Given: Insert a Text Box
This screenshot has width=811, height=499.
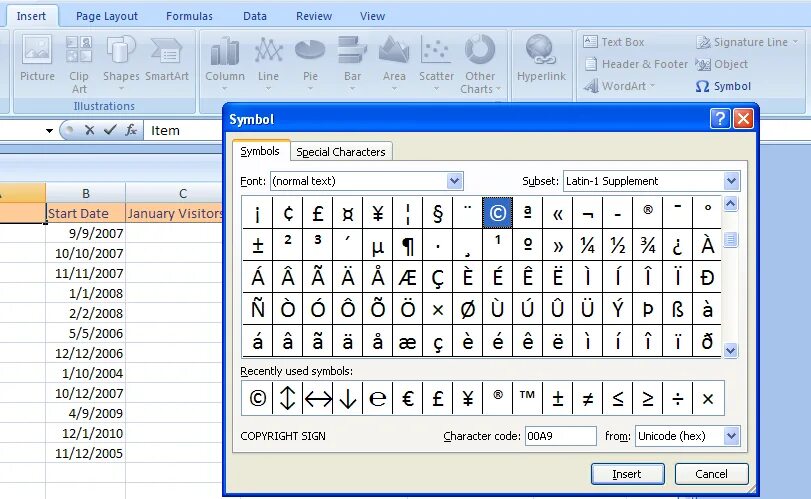Looking at the screenshot, I should 613,42.
